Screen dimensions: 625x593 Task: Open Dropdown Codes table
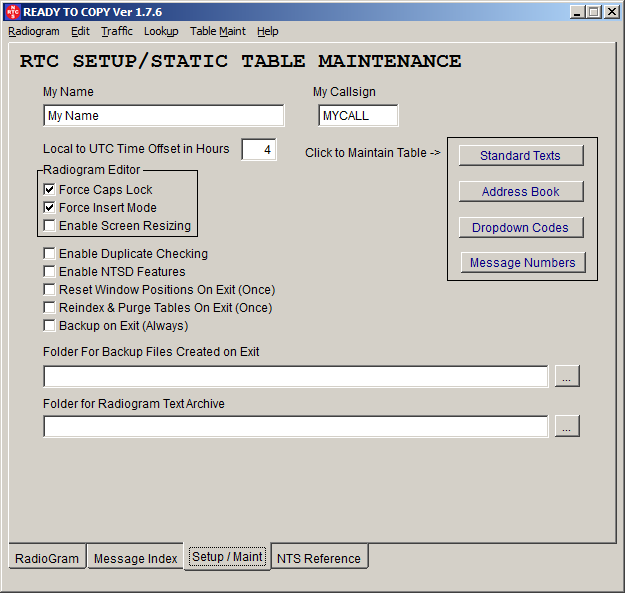coord(521,228)
